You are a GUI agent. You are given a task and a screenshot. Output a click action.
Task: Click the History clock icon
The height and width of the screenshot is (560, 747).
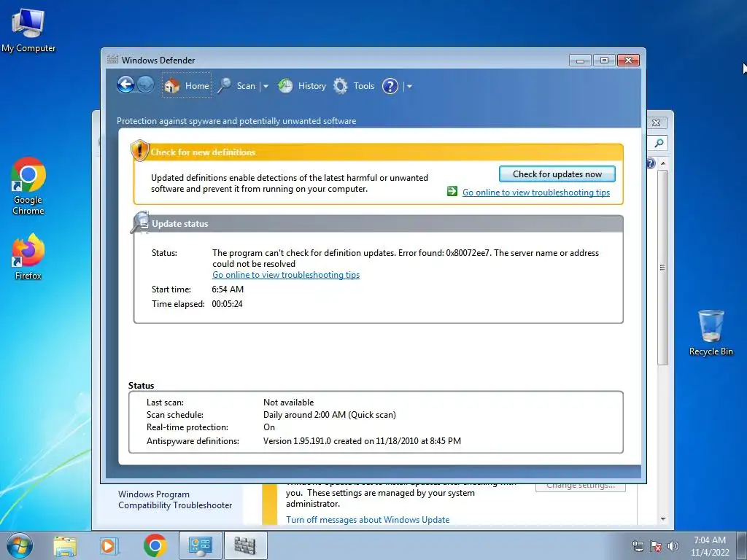pos(285,86)
